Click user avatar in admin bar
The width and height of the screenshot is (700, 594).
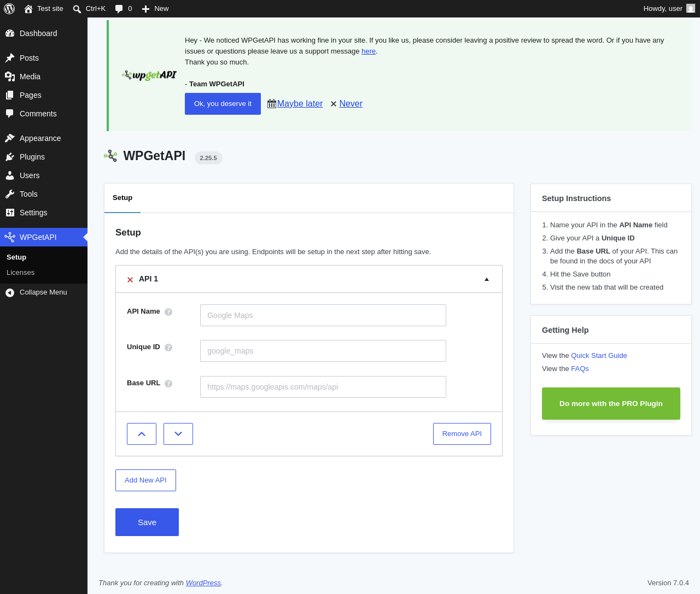691,8
